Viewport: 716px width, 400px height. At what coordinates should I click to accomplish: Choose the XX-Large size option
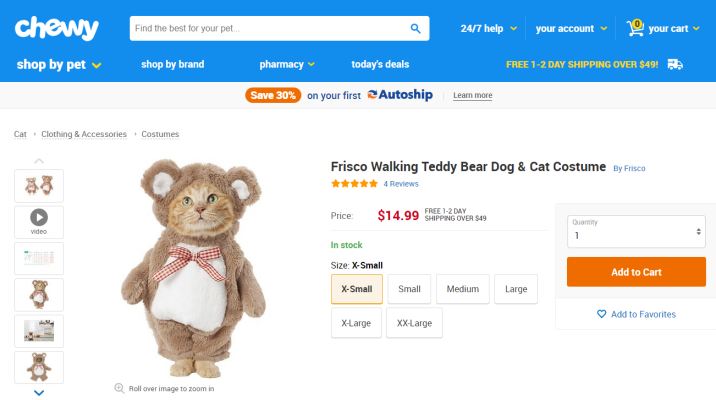[414, 323]
